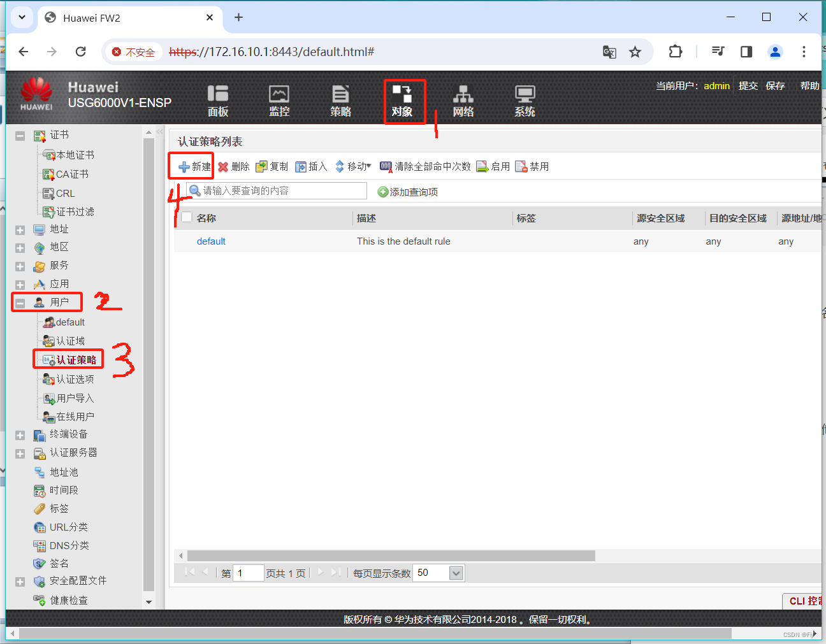
Task: Bookmark this page with the star icon
Action: (x=635, y=52)
